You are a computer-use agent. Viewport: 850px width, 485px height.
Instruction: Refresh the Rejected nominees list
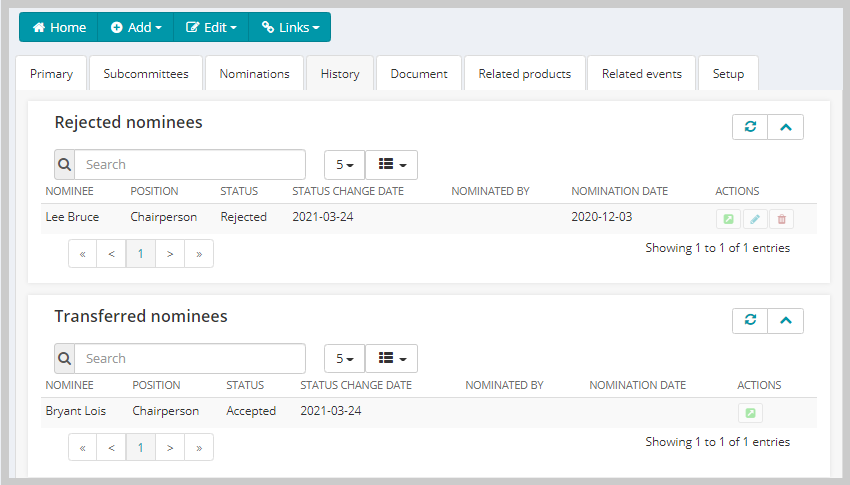pyautogui.click(x=750, y=127)
